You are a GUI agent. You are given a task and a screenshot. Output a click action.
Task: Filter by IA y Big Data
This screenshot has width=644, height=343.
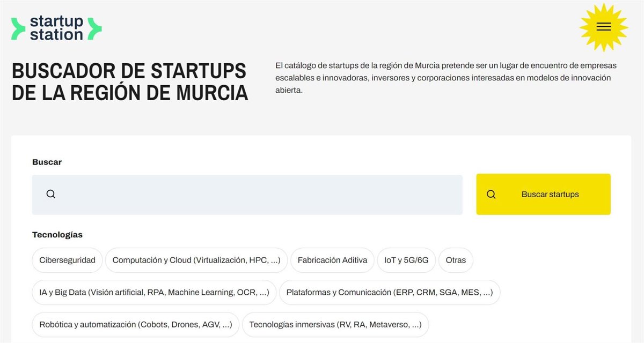154,293
